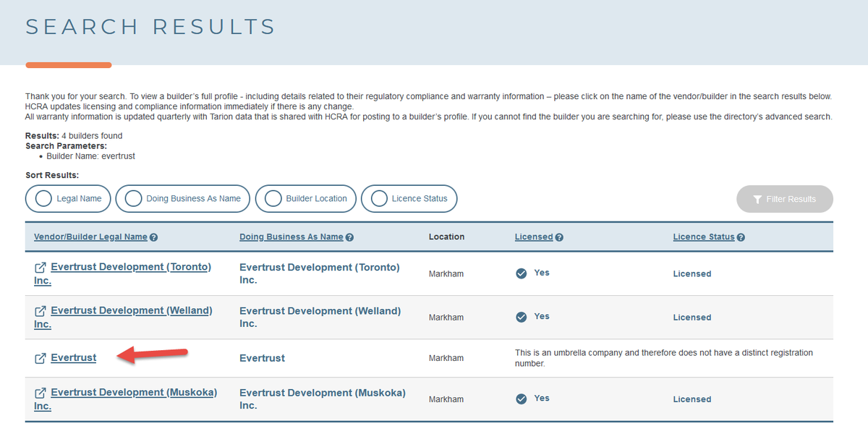Viewport: 868px width, 447px height.
Task: Select the Builder Location sort option
Action: point(306,198)
